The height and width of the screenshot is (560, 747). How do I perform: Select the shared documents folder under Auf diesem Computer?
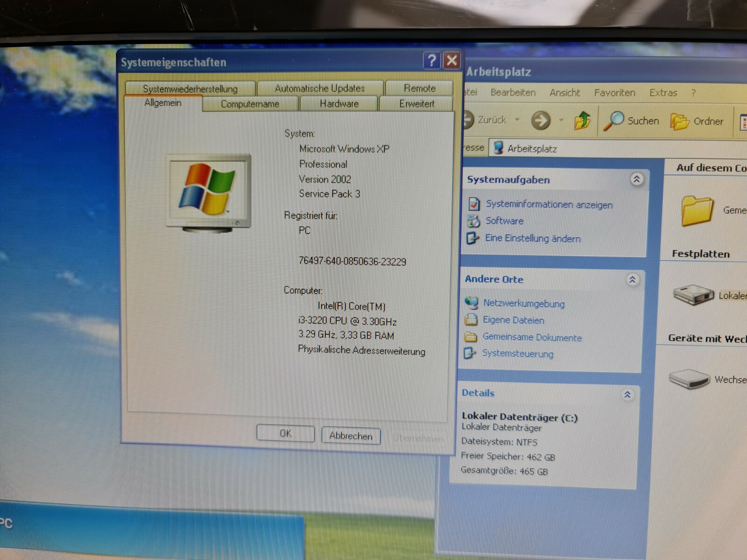tap(698, 210)
